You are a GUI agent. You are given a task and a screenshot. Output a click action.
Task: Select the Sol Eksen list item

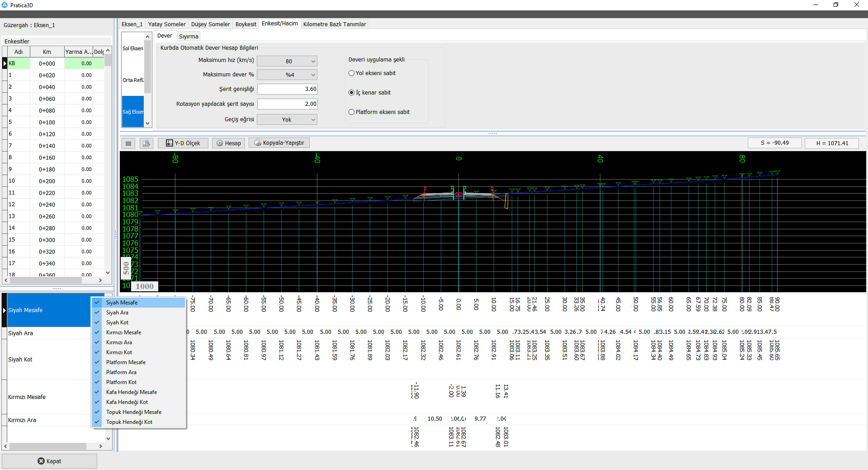pos(132,48)
